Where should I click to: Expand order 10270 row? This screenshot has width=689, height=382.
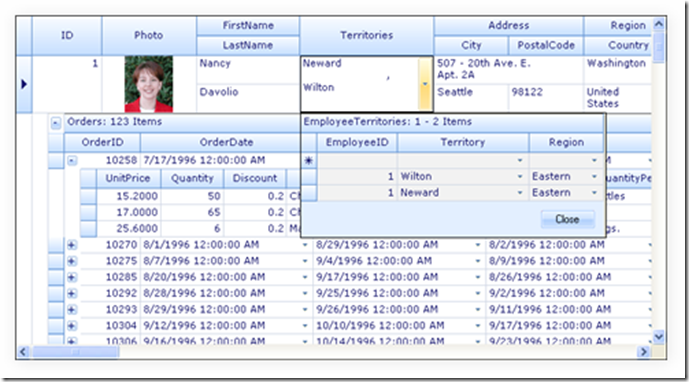72,245
